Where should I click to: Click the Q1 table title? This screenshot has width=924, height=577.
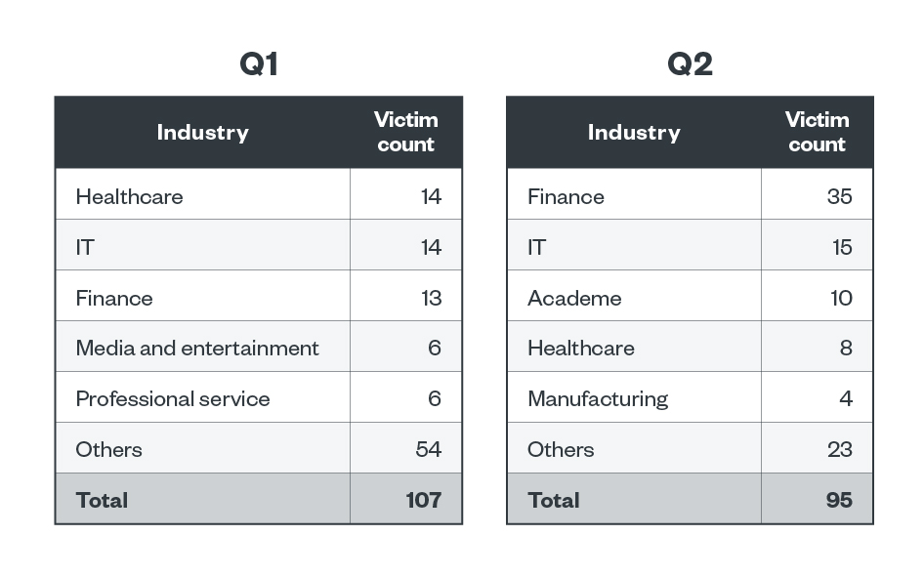[x=259, y=64]
